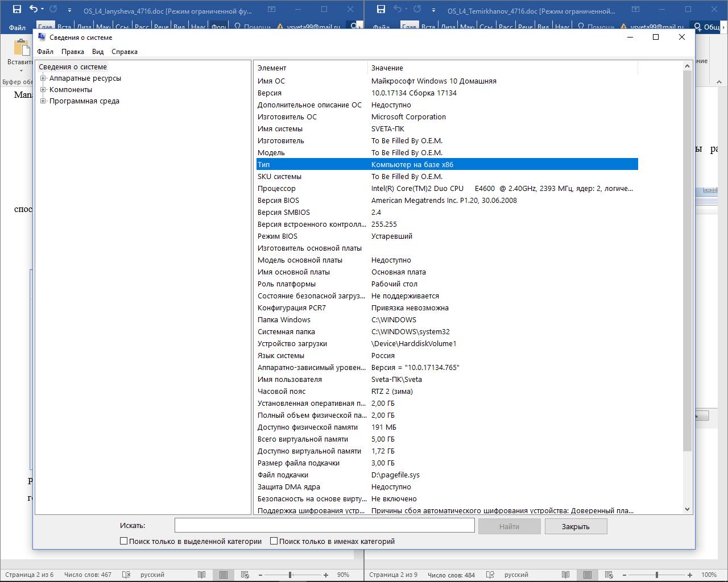Open the Вид menu in system information
The height and width of the screenshot is (582, 728).
98,52
